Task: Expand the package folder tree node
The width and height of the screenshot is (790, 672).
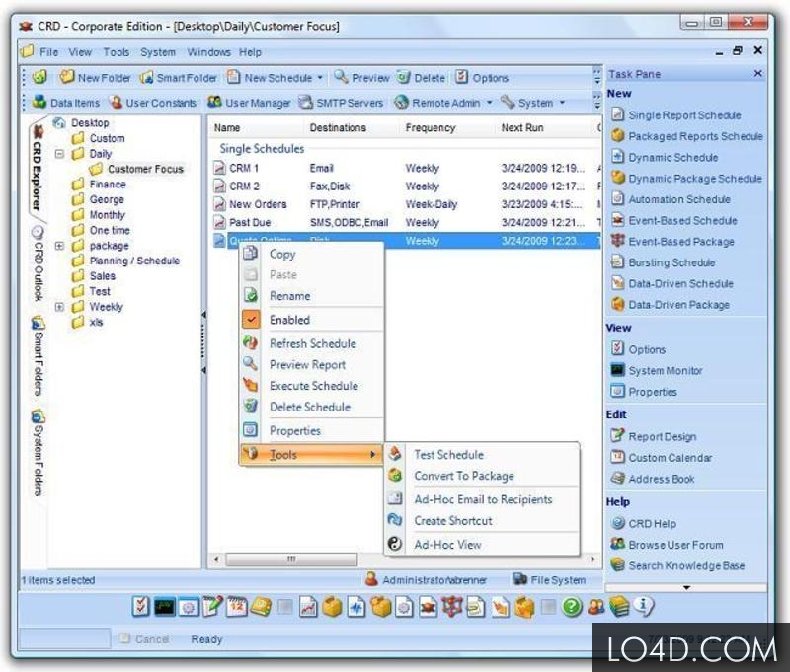Action: click(59, 246)
